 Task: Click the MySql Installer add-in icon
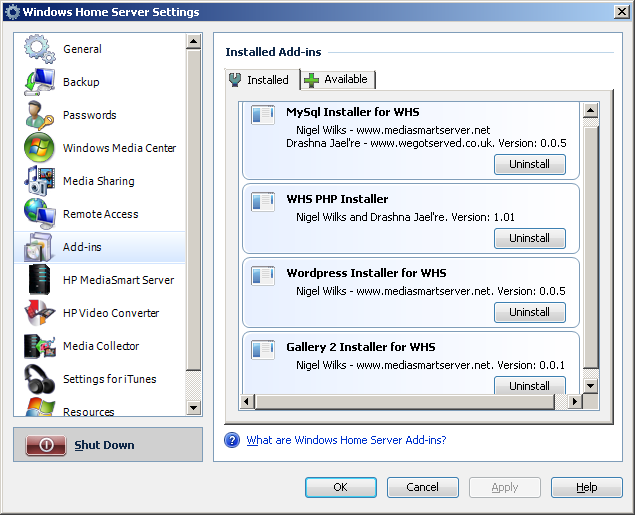(263, 115)
